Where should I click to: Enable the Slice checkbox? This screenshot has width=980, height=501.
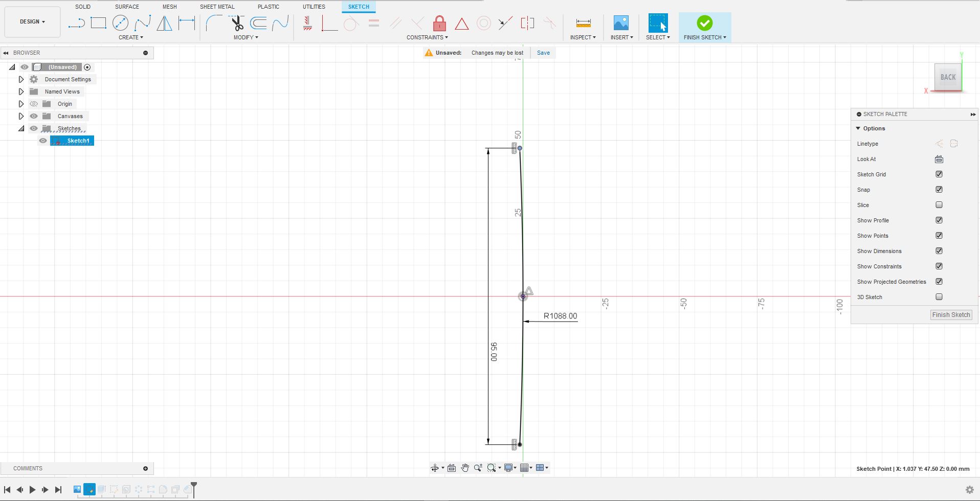[939, 204]
